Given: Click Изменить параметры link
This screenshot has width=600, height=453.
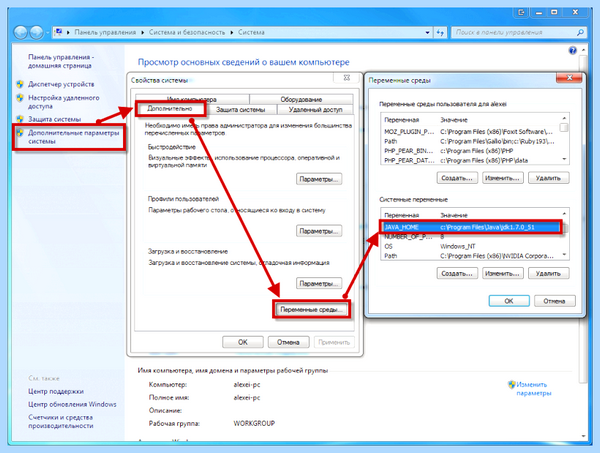Looking at the screenshot, I should (x=534, y=389).
